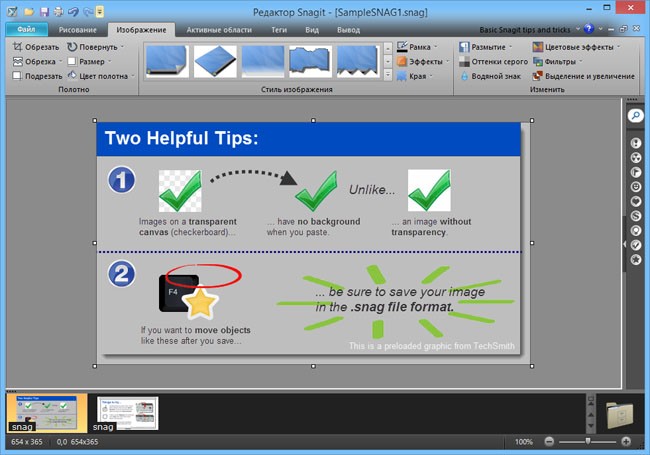Viewport: 650px width, 455px height.
Task: Undo the last action with arrow icon
Action: pyautogui.click(x=73, y=12)
